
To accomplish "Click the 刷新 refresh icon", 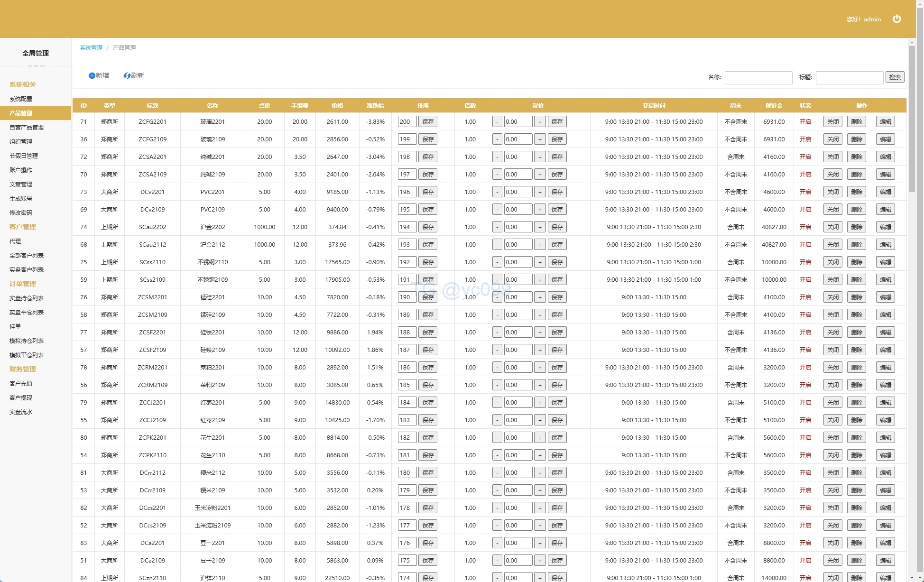I will (127, 75).
